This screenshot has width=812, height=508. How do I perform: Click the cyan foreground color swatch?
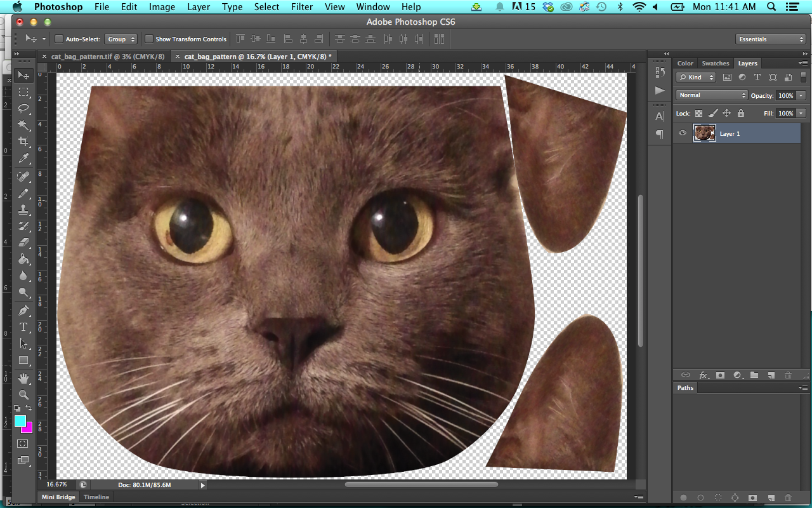click(20, 421)
